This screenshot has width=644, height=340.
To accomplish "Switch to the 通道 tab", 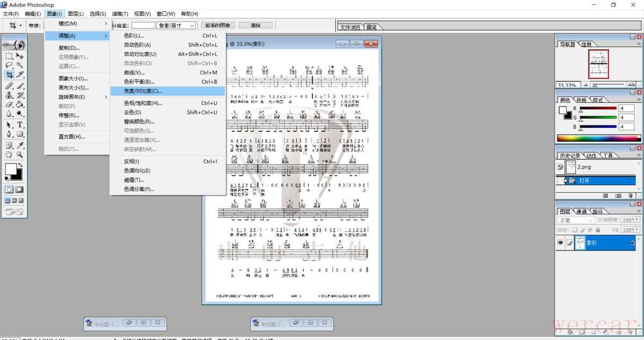I will 582,211.
